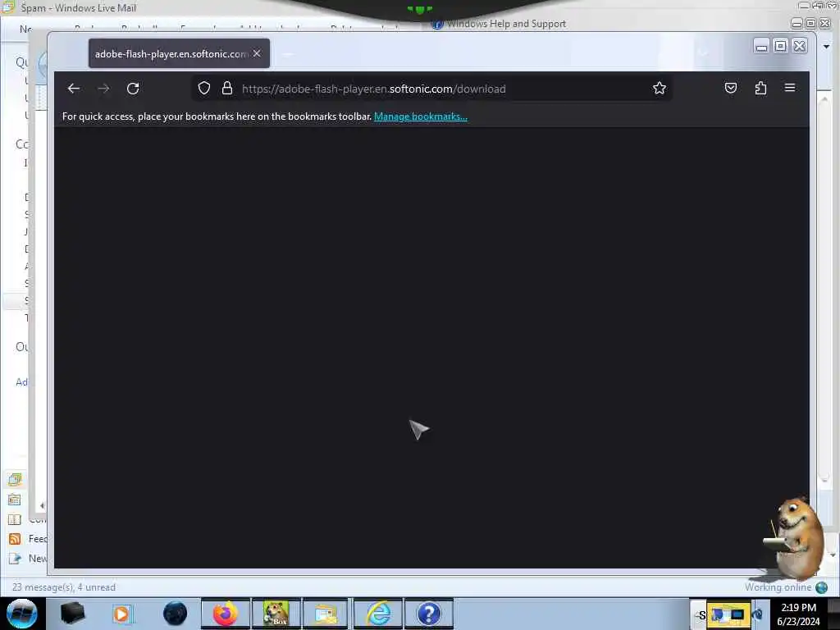Screen dimensions: 840x630
Task: Close the softonic browser tab
Action: [x=257, y=53]
